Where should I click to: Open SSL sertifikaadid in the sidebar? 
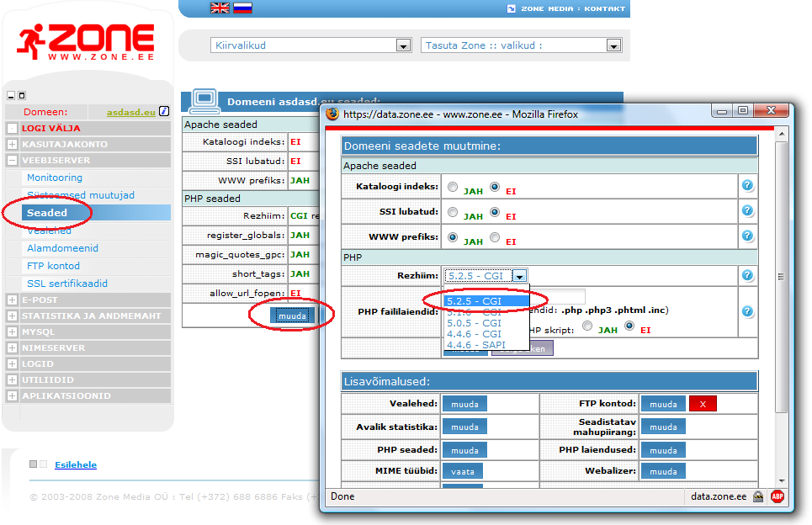coord(67,284)
